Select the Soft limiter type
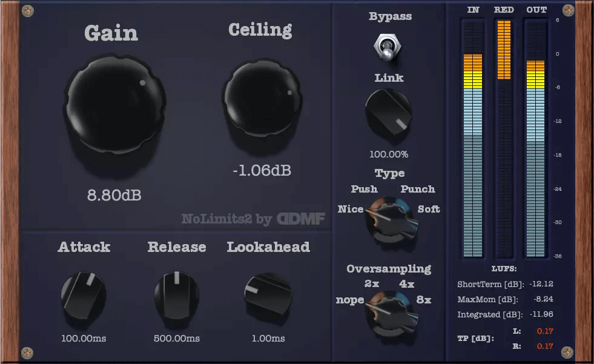 coord(429,210)
